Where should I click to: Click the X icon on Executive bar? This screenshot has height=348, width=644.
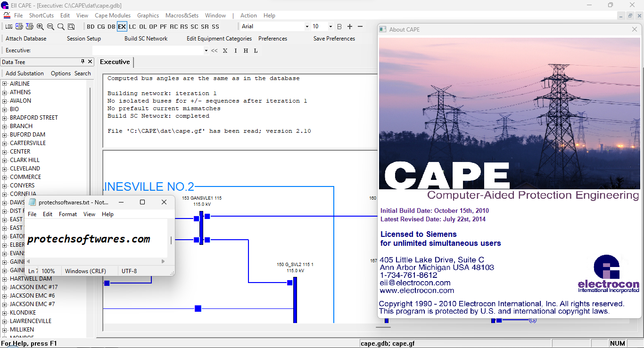tap(225, 50)
